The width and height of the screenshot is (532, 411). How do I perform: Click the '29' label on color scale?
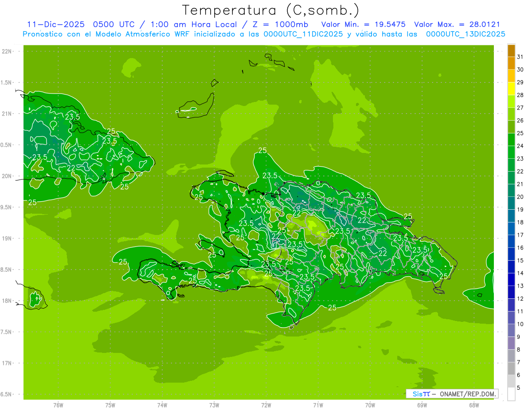[x=520, y=82]
